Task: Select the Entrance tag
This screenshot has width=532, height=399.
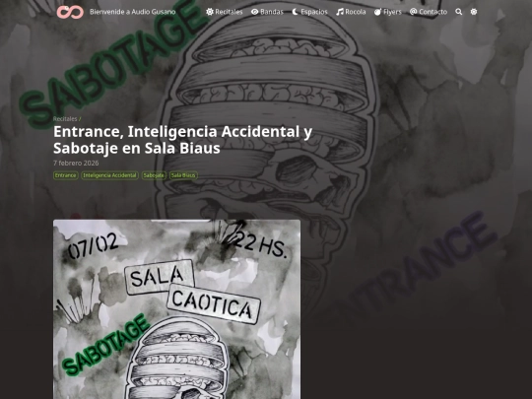Action: 66,175
